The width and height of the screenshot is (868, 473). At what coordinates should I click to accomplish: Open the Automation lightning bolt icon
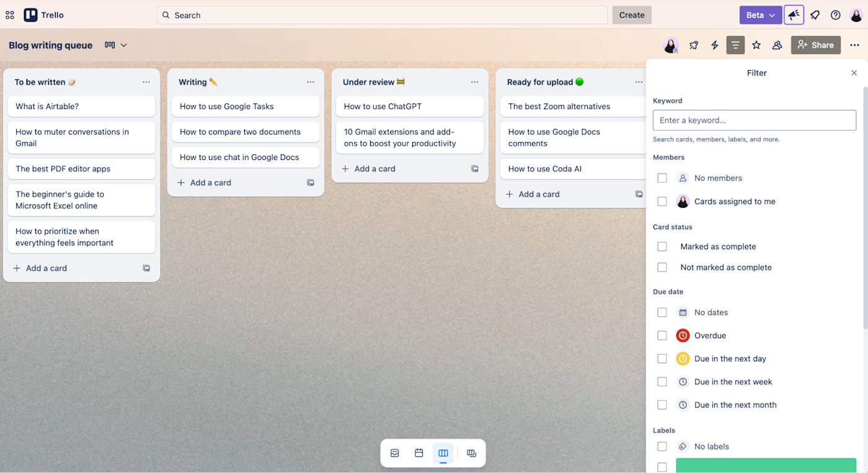[x=714, y=45]
